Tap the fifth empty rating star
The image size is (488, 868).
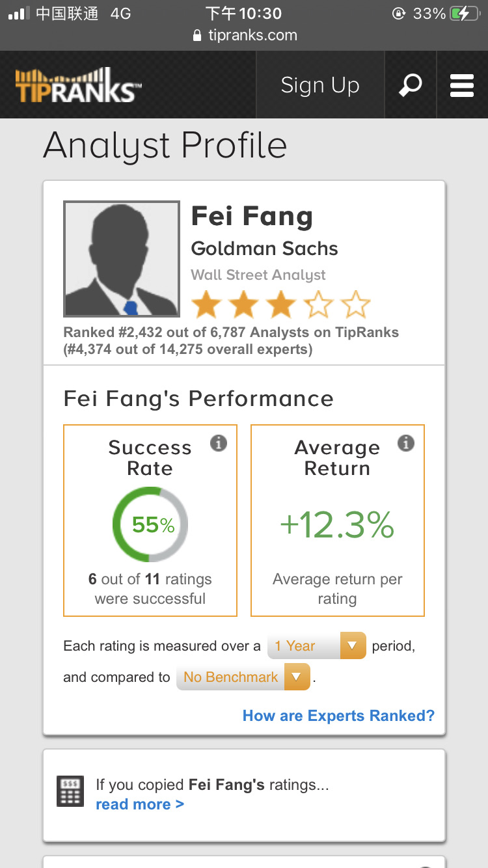355,305
